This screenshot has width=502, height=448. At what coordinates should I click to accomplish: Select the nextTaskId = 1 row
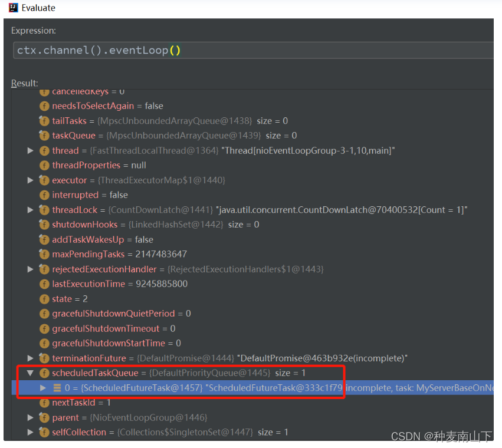coord(252,403)
